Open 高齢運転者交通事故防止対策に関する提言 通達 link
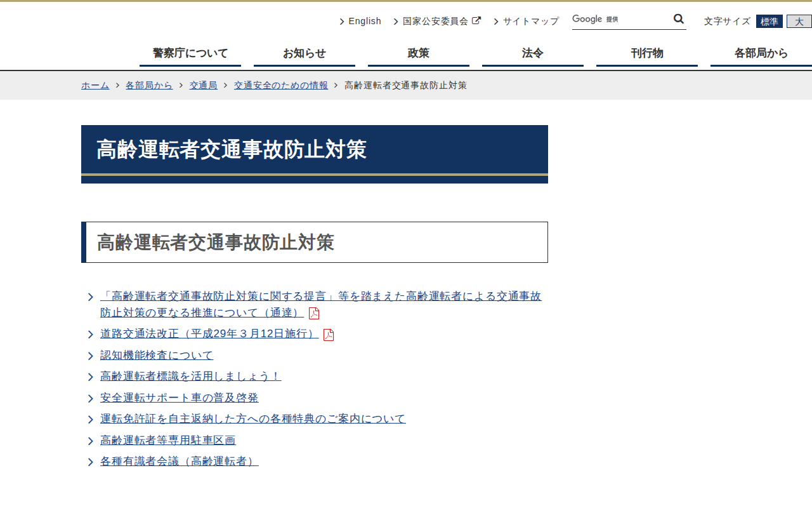 321,304
